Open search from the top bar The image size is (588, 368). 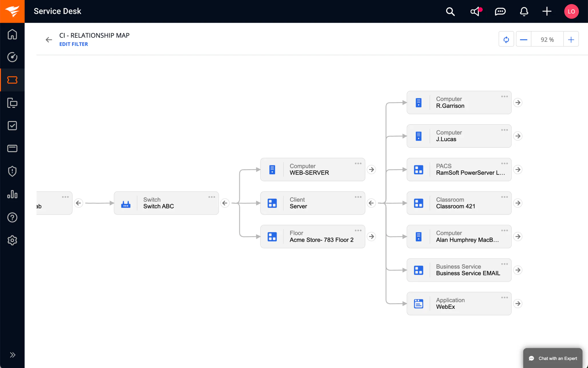tap(450, 11)
